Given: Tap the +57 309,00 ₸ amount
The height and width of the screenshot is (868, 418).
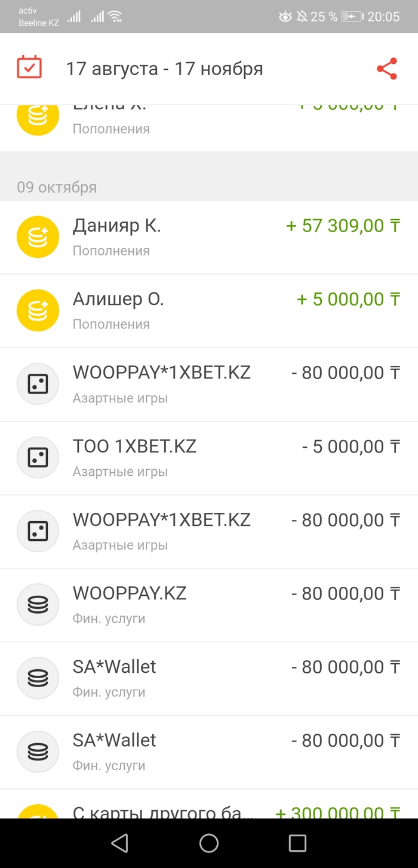Looking at the screenshot, I should click(343, 226).
